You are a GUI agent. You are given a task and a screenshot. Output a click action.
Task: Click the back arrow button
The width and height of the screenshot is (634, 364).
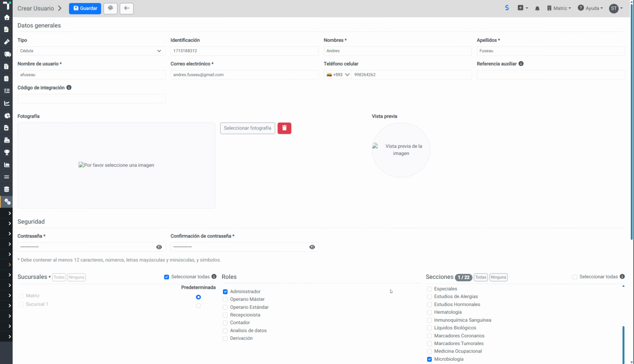pyautogui.click(x=127, y=8)
